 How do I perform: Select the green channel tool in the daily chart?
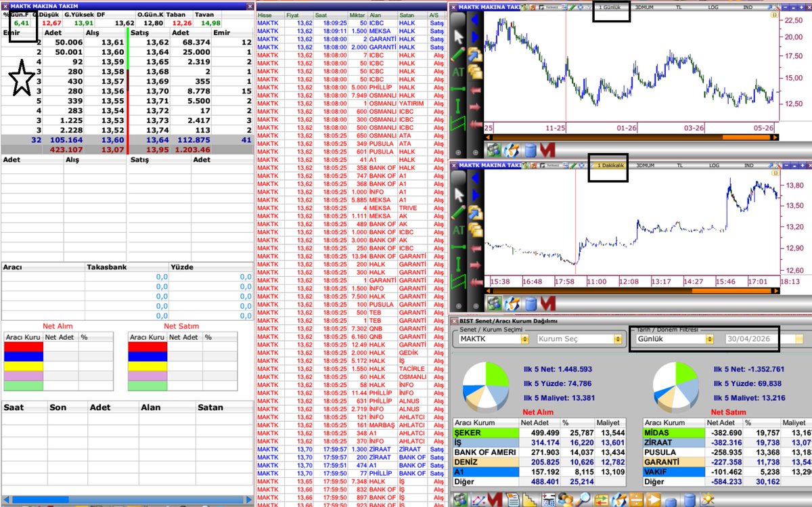click(x=458, y=124)
